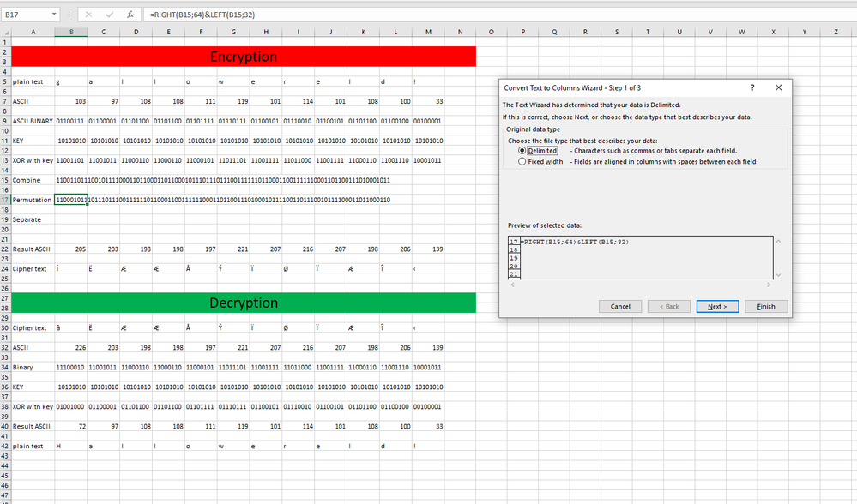Click preview scroll down arrow
Screen dimensions: 857x504
click(x=778, y=274)
